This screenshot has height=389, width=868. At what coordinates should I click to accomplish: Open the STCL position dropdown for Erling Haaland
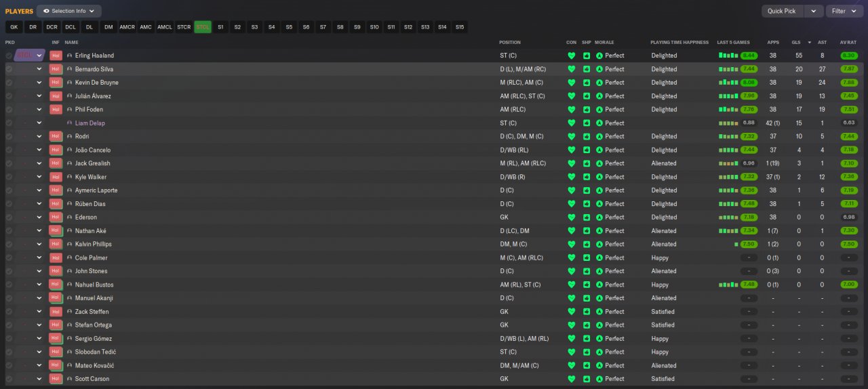(29, 56)
